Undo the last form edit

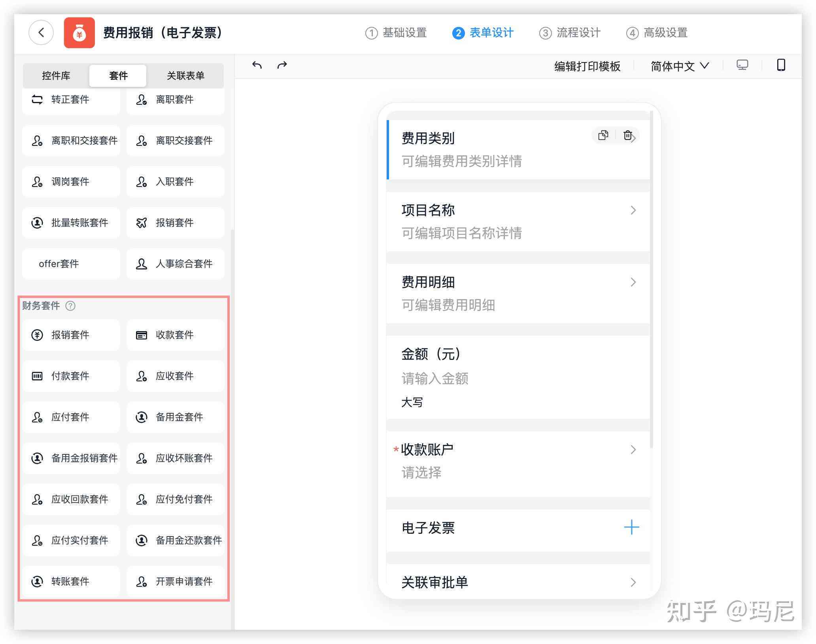click(257, 65)
